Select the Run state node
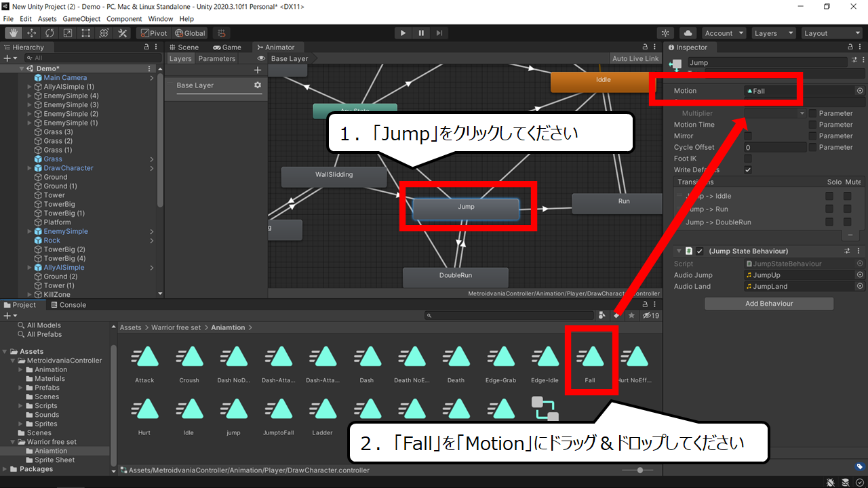 tap(617, 203)
